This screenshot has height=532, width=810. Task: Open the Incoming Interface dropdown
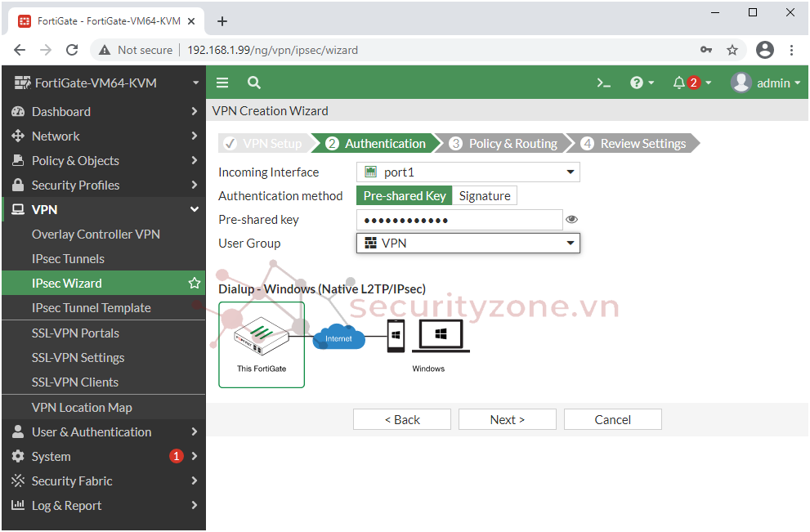[468, 172]
